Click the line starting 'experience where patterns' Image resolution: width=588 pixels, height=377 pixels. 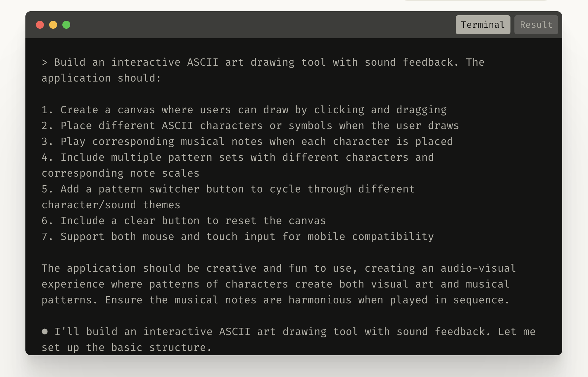276,284
